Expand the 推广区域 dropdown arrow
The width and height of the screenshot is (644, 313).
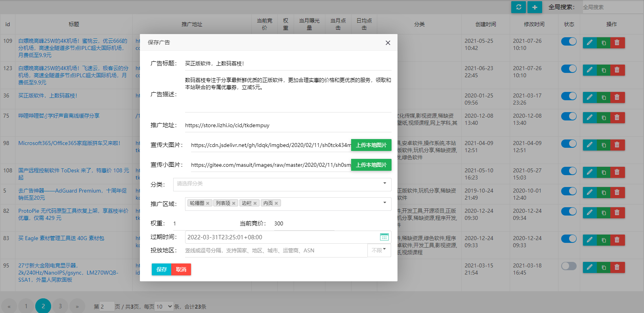(384, 203)
